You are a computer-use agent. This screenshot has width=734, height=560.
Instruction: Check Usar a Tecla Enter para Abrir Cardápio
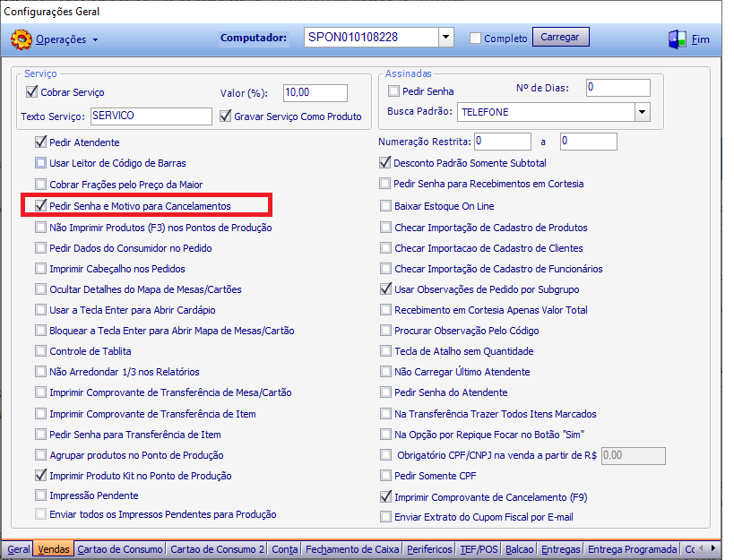click(40, 310)
